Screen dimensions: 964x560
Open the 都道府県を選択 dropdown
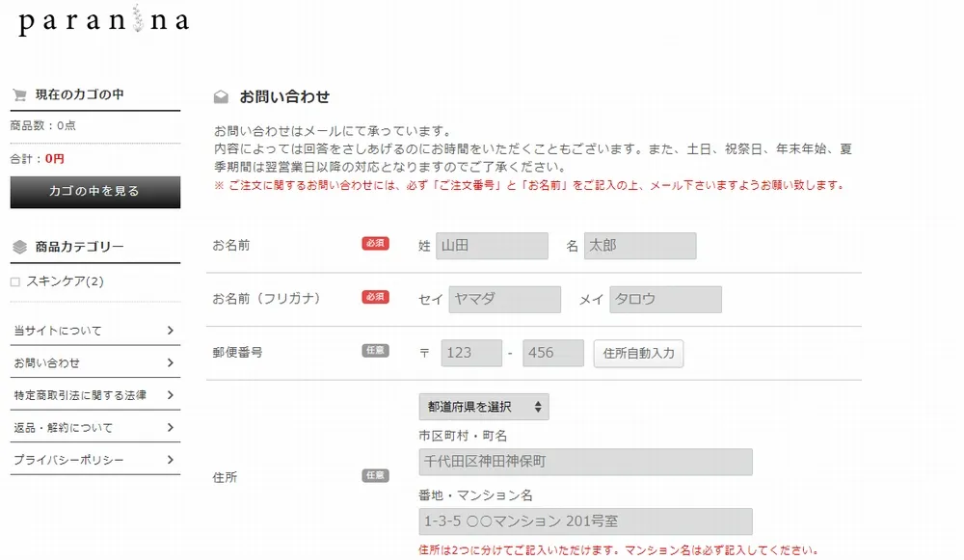click(484, 407)
